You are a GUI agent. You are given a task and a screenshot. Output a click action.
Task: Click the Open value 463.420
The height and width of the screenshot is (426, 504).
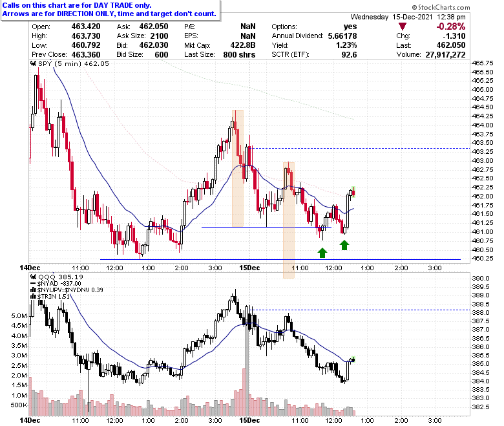coord(86,27)
